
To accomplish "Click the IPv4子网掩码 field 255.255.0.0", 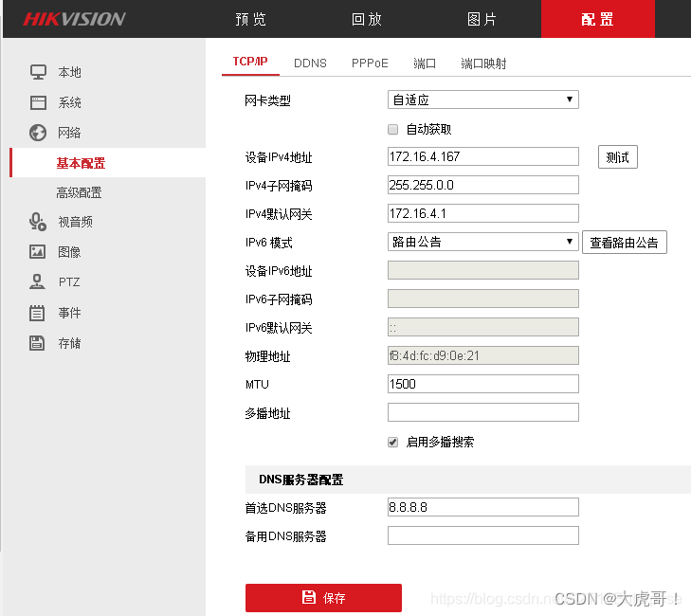I will [483, 185].
